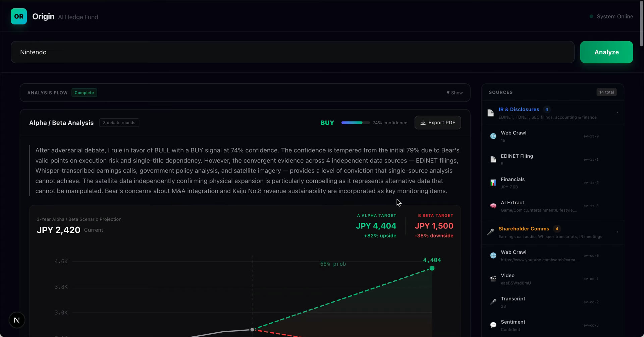Click the current price point on the chart

[x=252, y=330]
